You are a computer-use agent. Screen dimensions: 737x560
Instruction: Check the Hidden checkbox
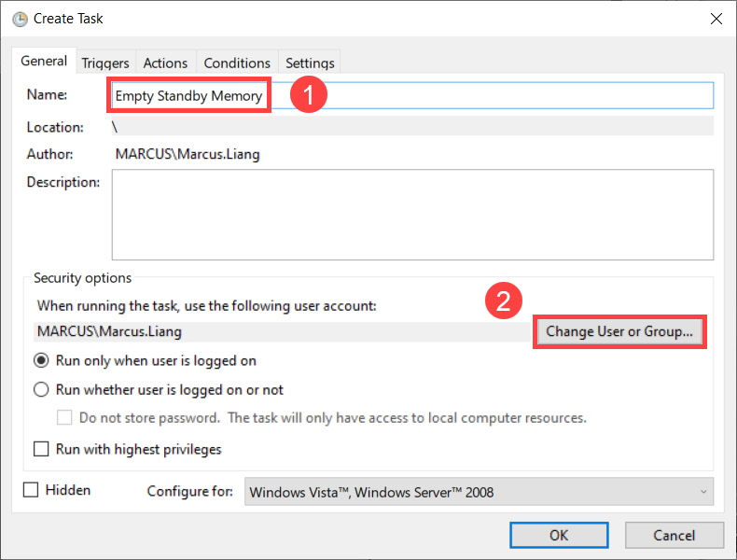[31, 490]
